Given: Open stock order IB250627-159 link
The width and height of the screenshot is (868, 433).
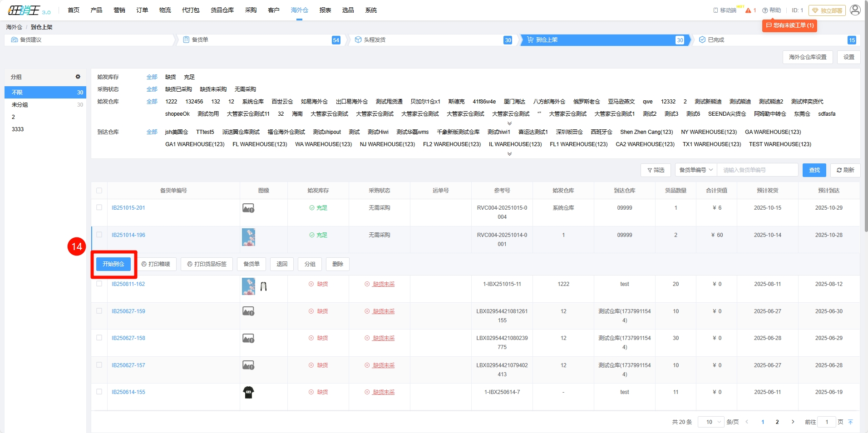Looking at the screenshot, I should (128, 311).
